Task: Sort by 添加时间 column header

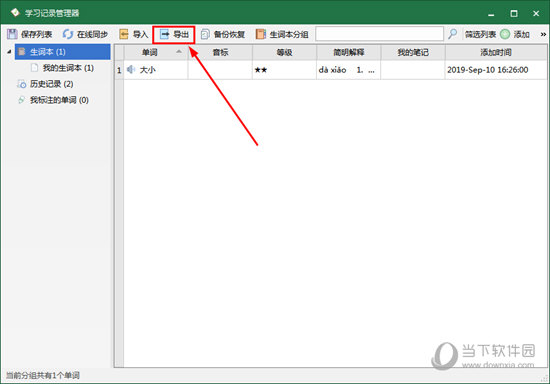Action: click(496, 53)
